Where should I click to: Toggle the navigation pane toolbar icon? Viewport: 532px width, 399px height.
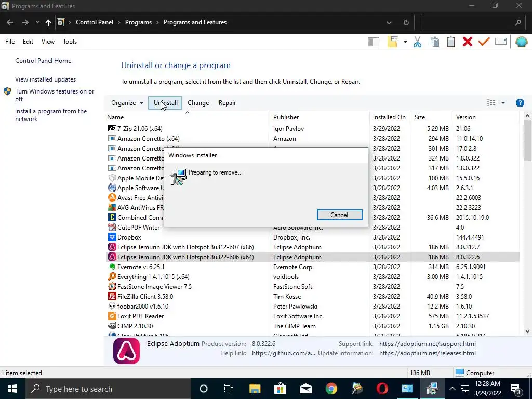point(373,42)
